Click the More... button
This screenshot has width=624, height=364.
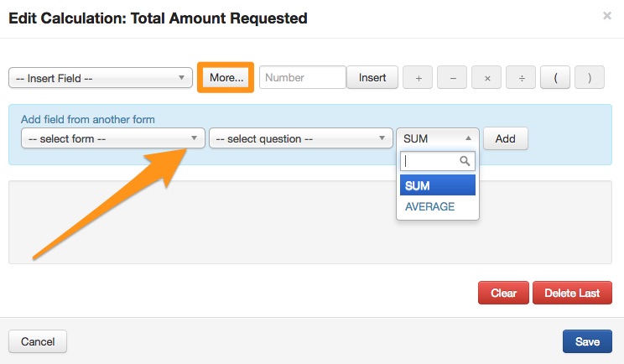click(x=226, y=78)
